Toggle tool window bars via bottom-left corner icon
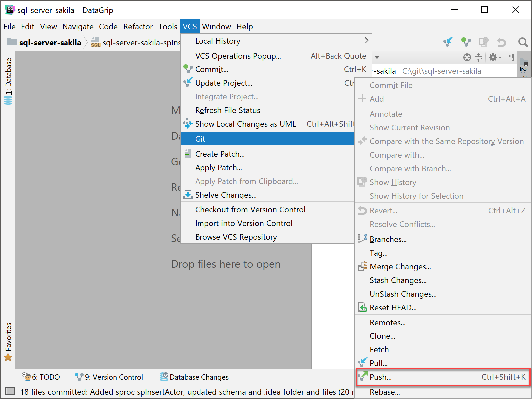The height and width of the screenshot is (399, 532). click(x=10, y=392)
